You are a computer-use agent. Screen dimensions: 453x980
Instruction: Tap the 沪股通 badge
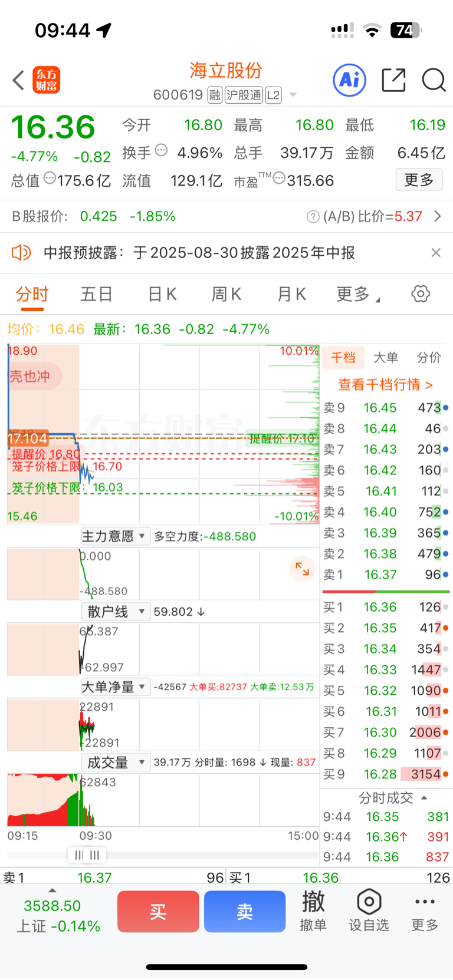pos(244,95)
